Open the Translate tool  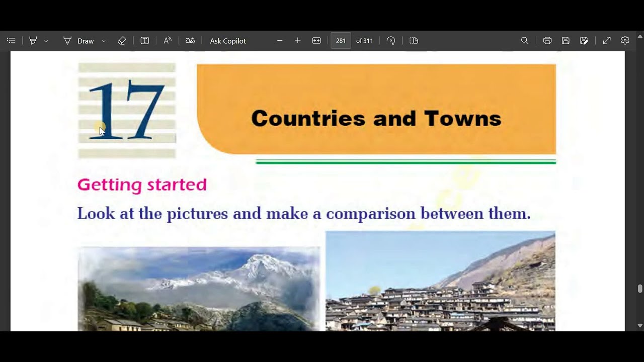(190, 41)
